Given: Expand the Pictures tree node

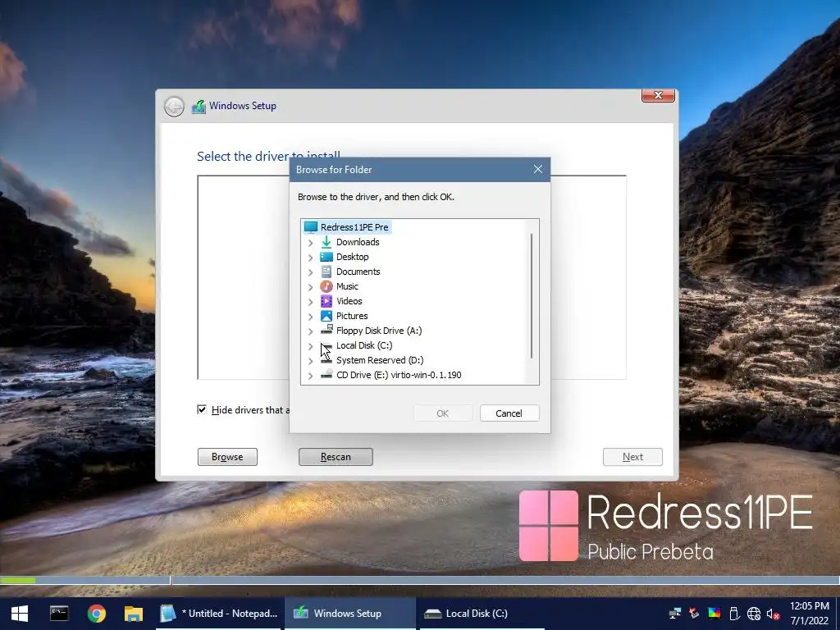Looking at the screenshot, I should click(311, 317).
